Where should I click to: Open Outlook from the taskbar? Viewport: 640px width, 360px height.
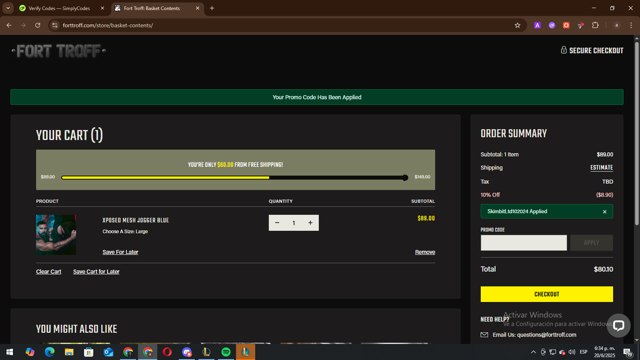pos(108,352)
